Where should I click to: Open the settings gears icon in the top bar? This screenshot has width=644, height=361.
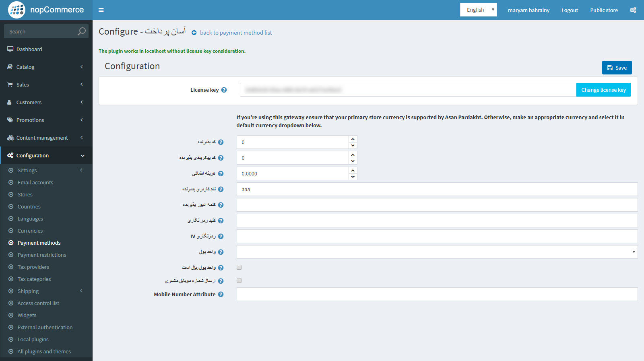tap(633, 10)
